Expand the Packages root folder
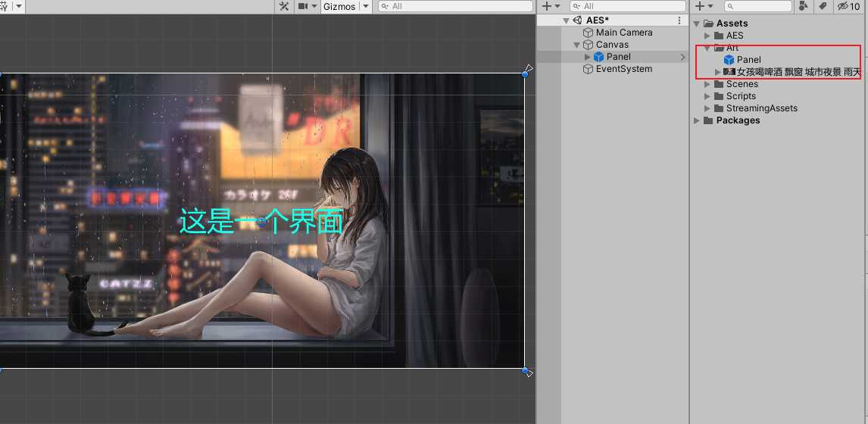The width and height of the screenshot is (868, 424). click(696, 120)
